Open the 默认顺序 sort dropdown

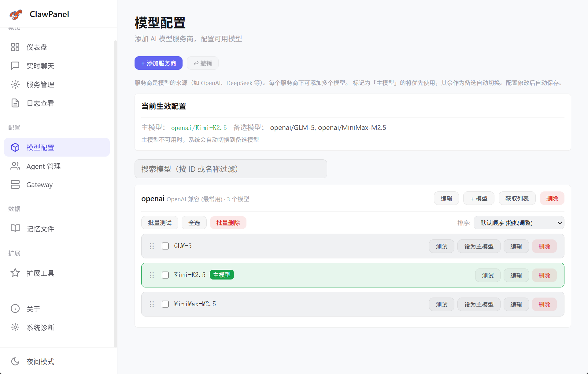click(519, 223)
